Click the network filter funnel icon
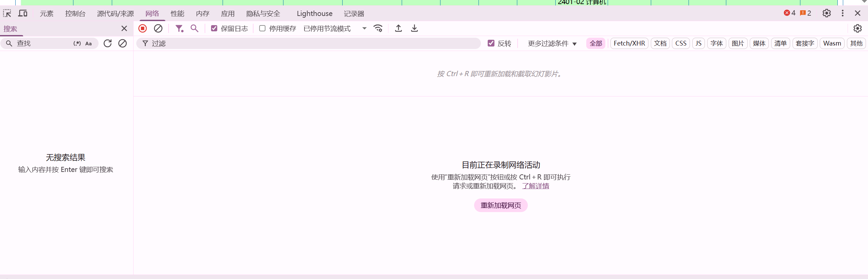 (x=179, y=29)
